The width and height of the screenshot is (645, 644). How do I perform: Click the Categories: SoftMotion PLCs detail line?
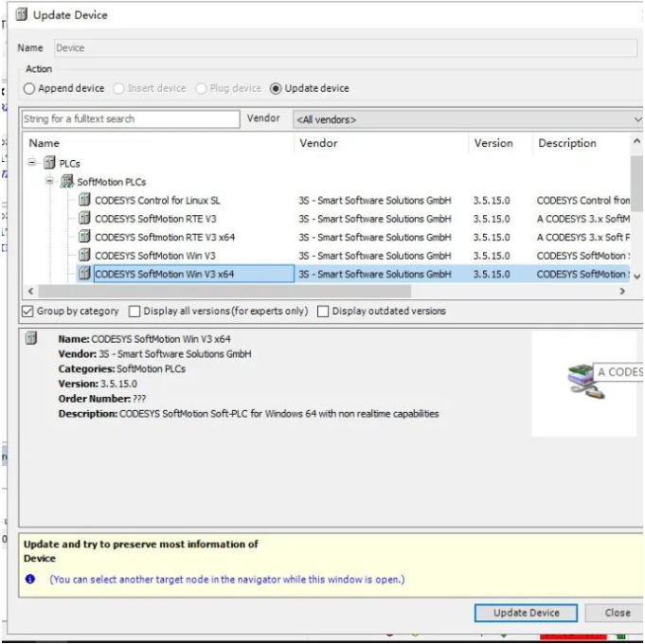(122, 368)
